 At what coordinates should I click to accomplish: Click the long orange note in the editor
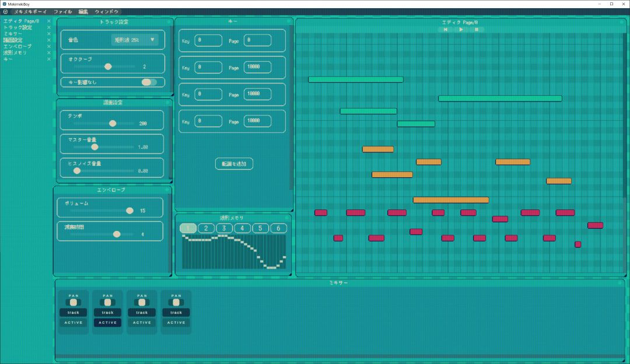(450, 200)
